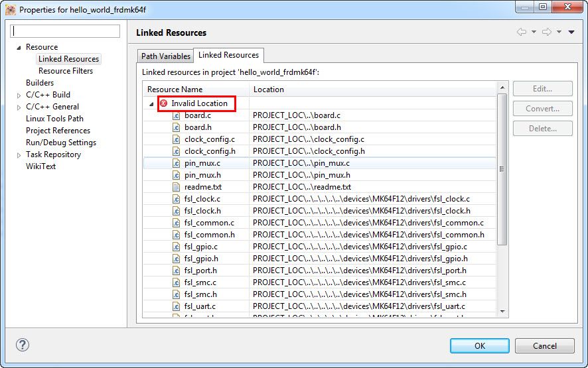Click the filter text input field
Image resolution: width=588 pixels, height=368 pixels.
[x=65, y=31]
